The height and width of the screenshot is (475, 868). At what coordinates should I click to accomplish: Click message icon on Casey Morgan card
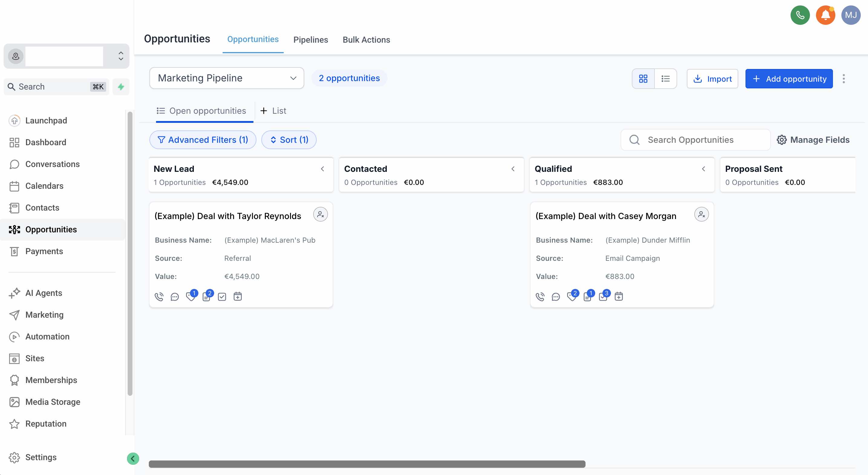tap(556, 297)
